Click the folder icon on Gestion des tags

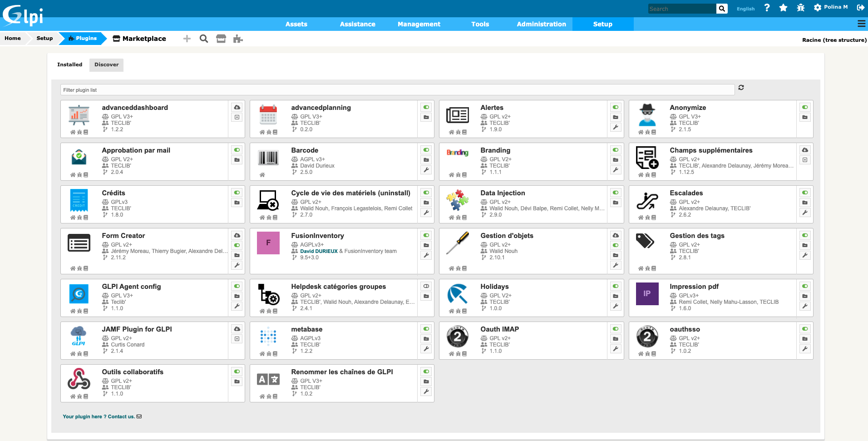[x=805, y=245]
